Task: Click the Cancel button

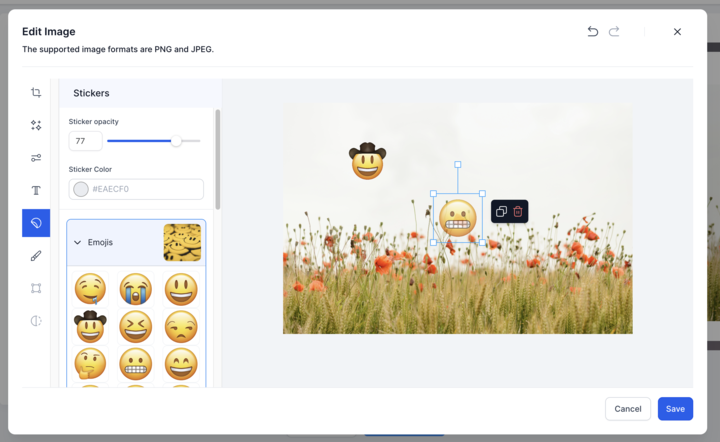Action: point(628,408)
